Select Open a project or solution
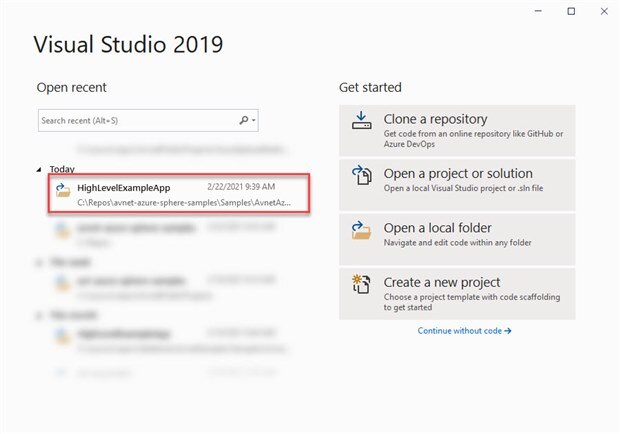 point(458,183)
